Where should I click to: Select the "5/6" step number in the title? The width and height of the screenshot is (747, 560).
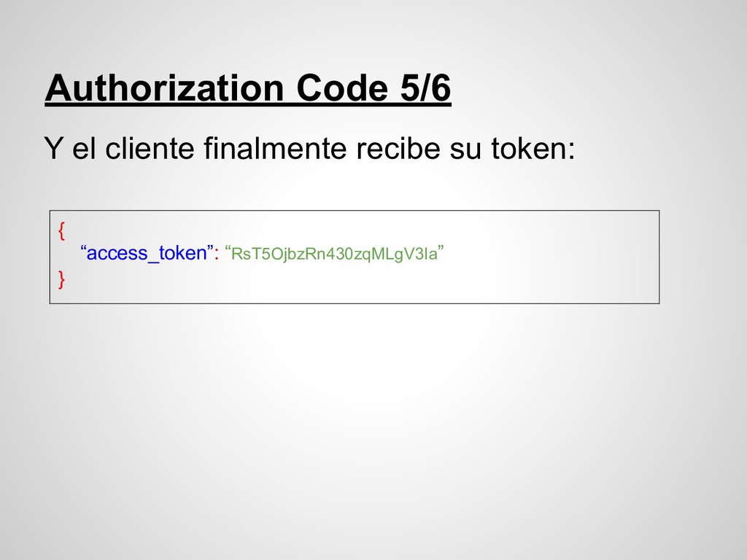point(425,87)
